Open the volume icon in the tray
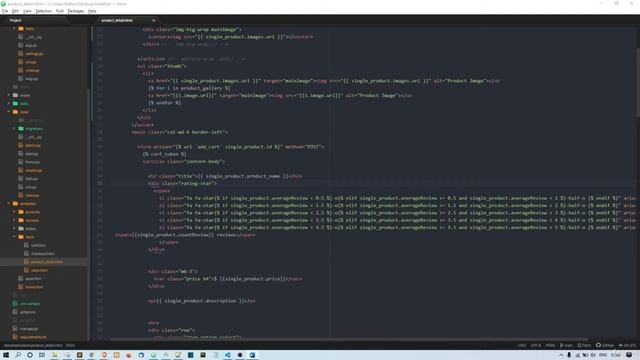Image resolution: width=640 pixels, height=360 pixels. tap(593, 355)
